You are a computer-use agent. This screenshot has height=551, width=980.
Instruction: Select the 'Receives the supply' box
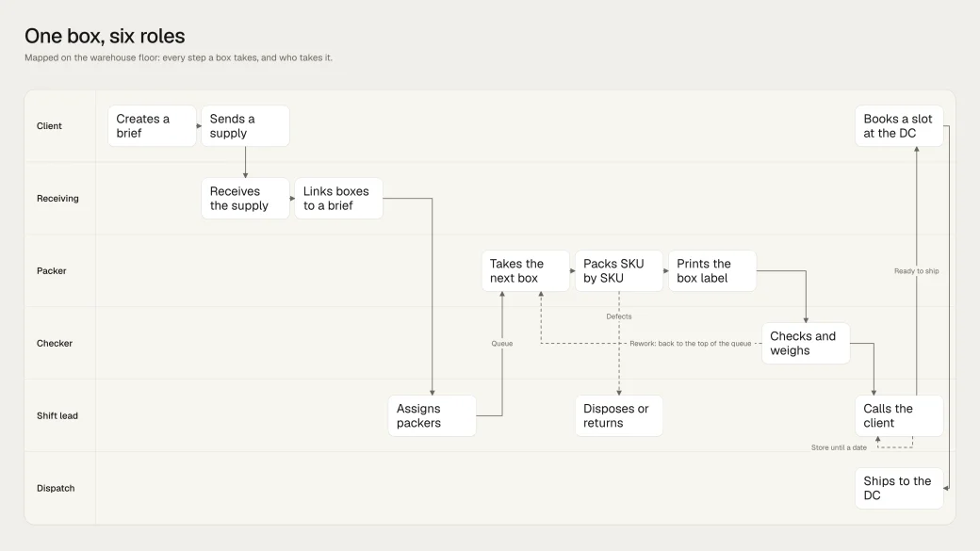point(245,198)
